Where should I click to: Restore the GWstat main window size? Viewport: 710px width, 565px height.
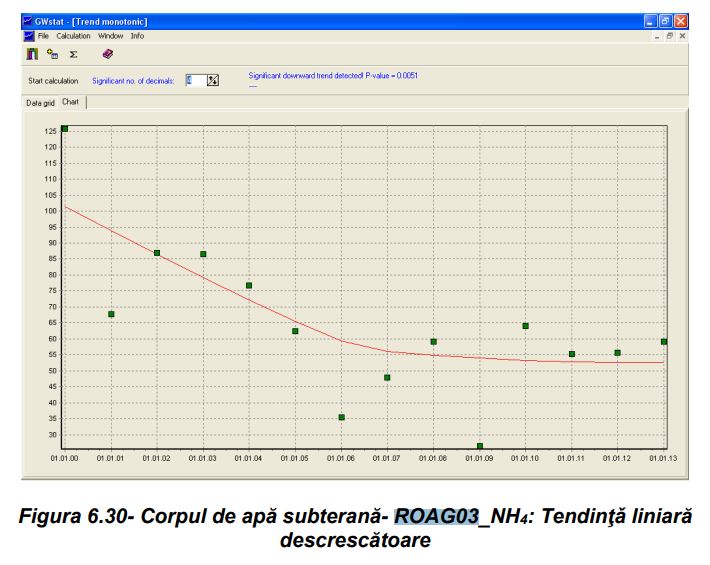pyautogui.click(x=666, y=21)
